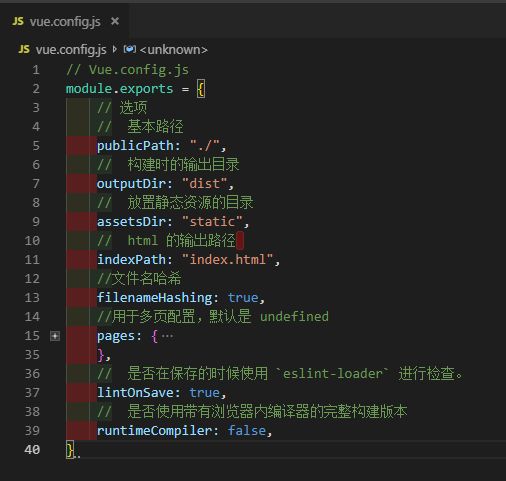Click the comment '//文件名哈希'

point(139,279)
